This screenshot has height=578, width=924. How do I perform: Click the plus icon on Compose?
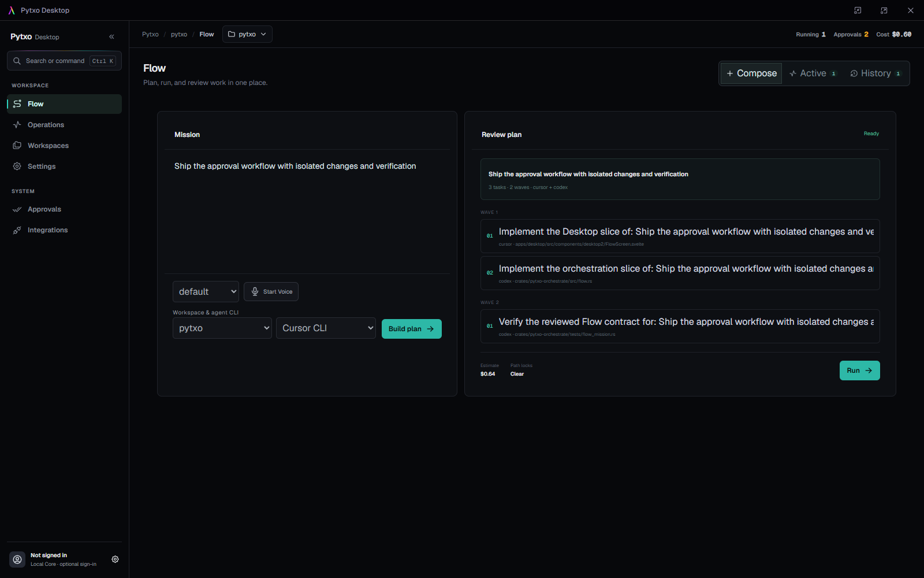pos(730,73)
